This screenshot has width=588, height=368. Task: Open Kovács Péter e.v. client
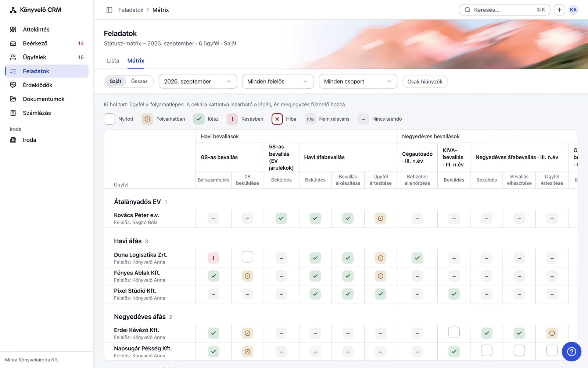click(x=136, y=215)
